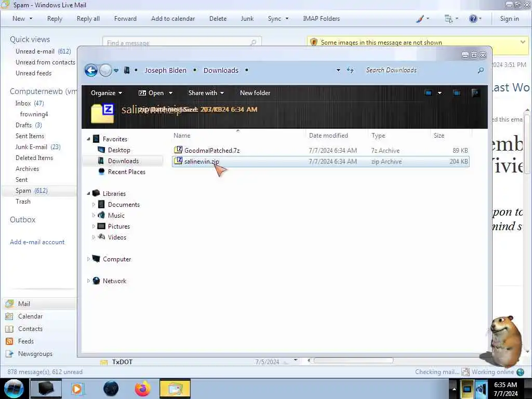Image resolution: width=532 pixels, height=399 pixels.
Task: Sort by Size column header
Action: 439,136
